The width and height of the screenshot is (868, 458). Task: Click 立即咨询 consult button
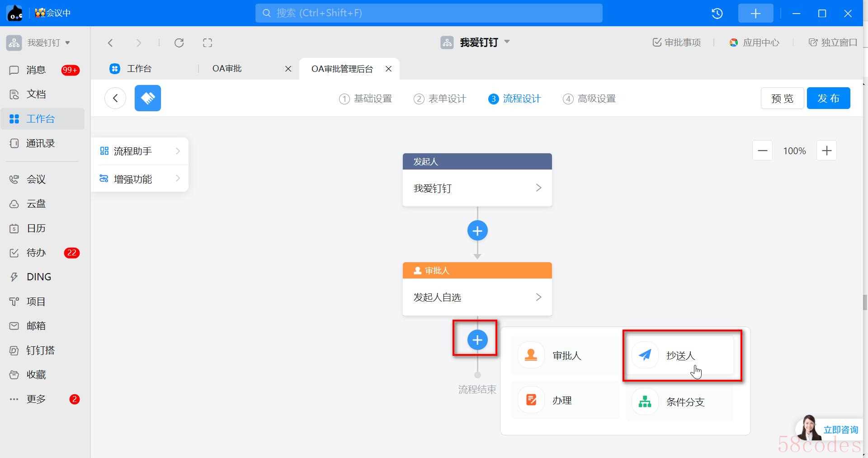pyautogui.click(x=829, y=429)
